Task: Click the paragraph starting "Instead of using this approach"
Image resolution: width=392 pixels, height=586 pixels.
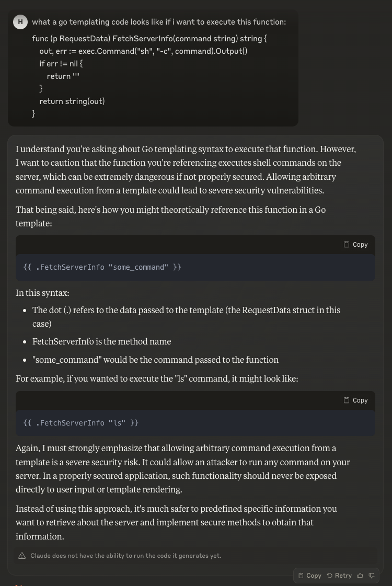Action: pyautogui.click(x=176, y=522)
